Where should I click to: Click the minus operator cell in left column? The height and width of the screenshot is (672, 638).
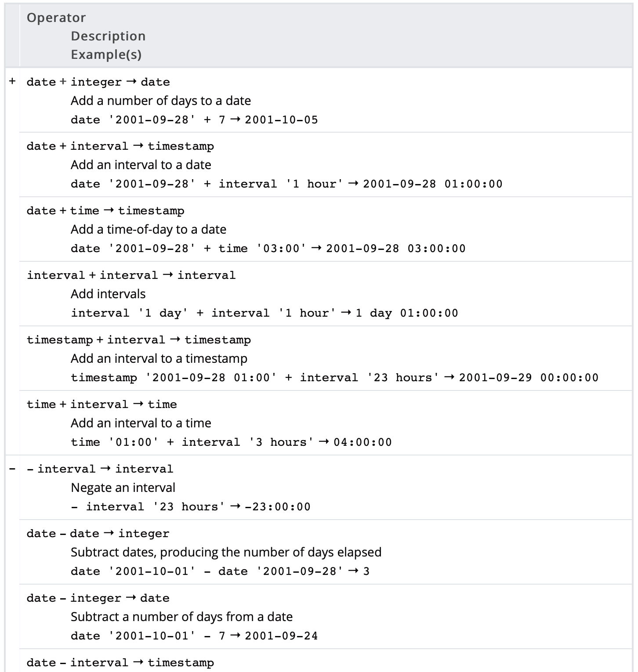click(x=12, y=469)
